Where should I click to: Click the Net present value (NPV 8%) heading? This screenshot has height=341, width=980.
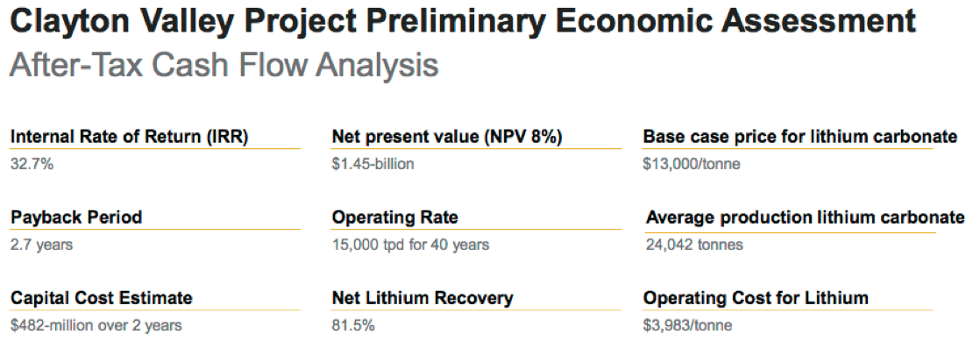click(x=447, y=138)
